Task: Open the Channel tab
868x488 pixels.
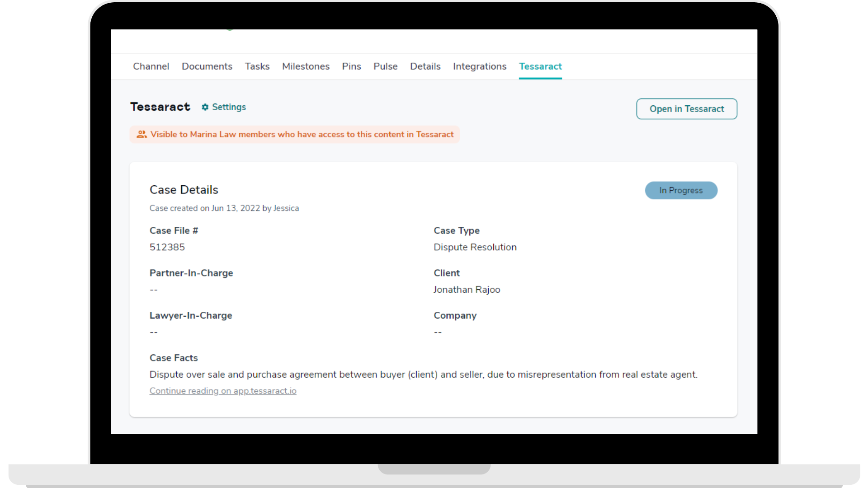Action: [151, 66]
